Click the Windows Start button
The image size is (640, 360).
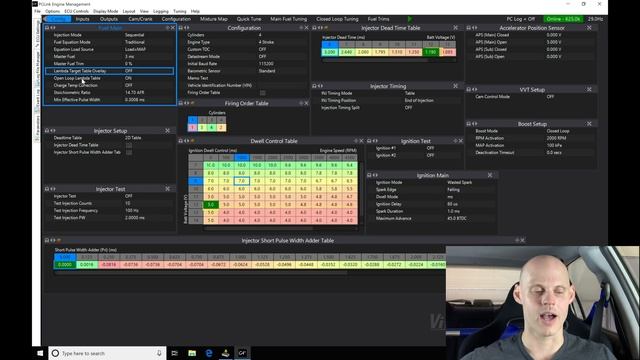40,353
